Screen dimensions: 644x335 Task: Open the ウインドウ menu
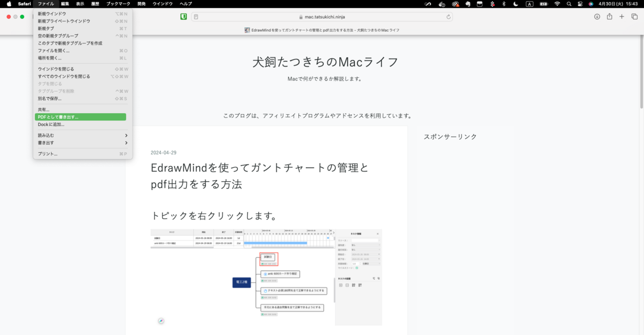tap(163, 4)
